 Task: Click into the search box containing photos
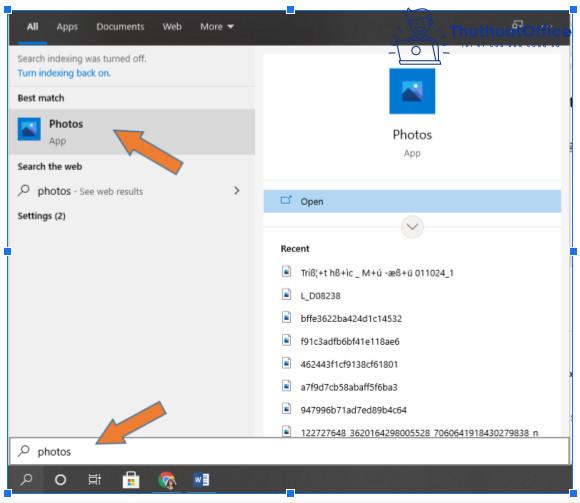click(290, 451)
